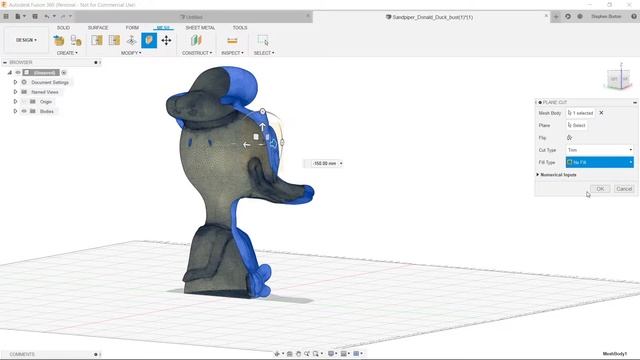Image resolution: width=640 pixels, height=360 pixels.
Task: Open Grid and Snaps icon
Action: [344, 354]
